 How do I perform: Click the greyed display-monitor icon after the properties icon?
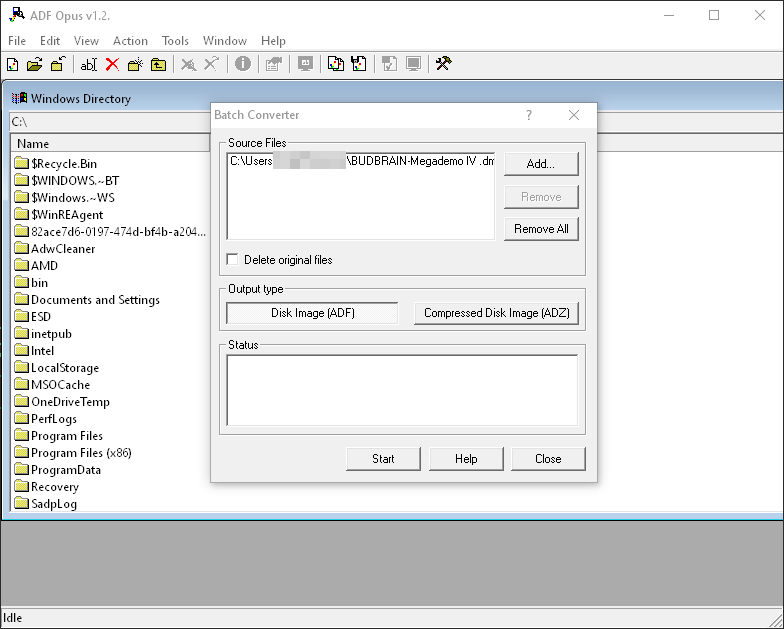pos(305,64)
